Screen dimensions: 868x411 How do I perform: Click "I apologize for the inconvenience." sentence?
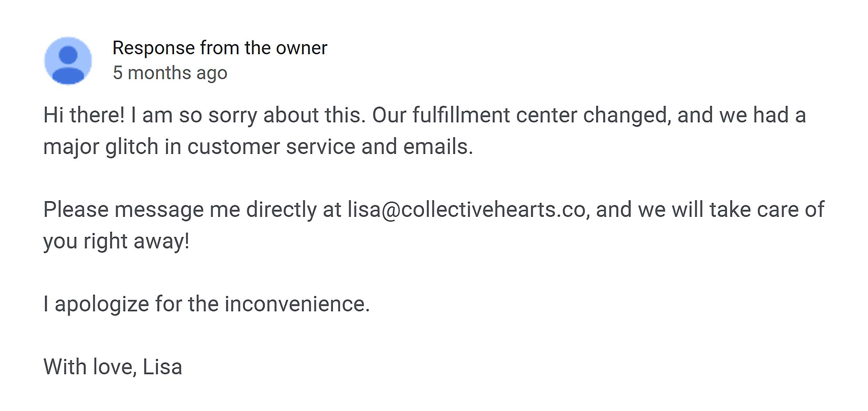point(207,304)
